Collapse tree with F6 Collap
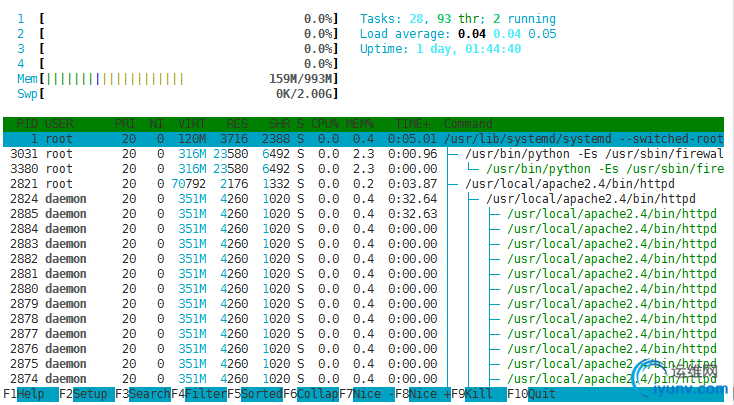Image resolution: width=734 pixels, height=405 pixels. click(311, 394)
